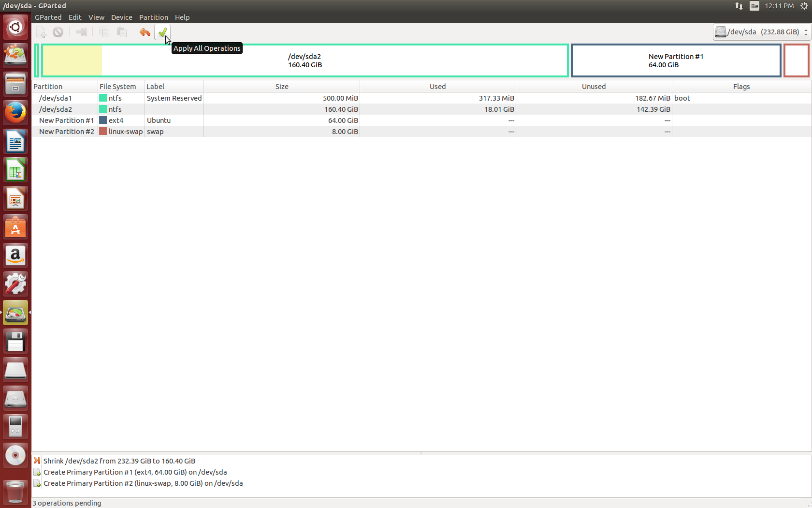Select the Create Primary Partition #1 operation
The height and width of the screenshot is (508, 812).
(135, 472)
